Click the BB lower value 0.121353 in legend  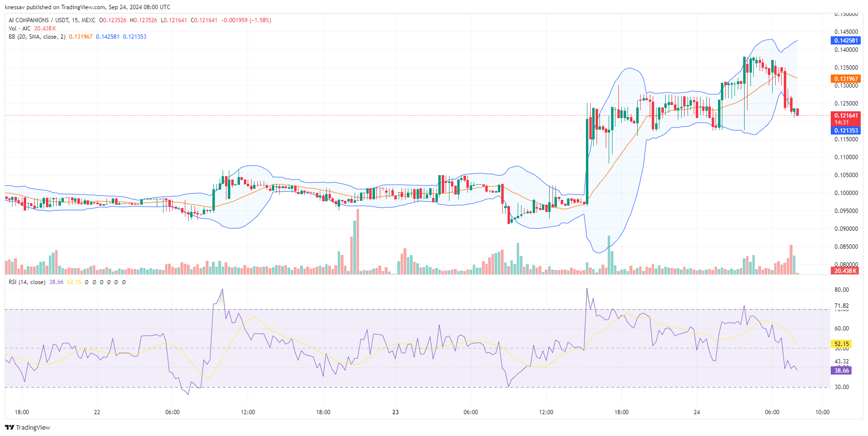point(135,37)
